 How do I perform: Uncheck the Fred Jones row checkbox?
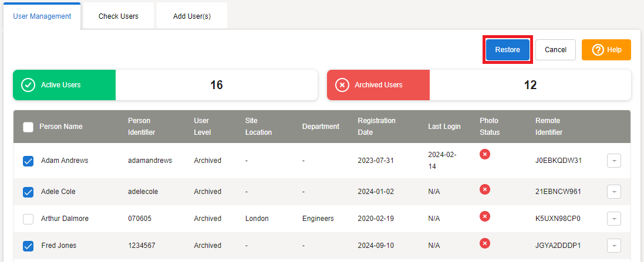click(x=28, y=246)
